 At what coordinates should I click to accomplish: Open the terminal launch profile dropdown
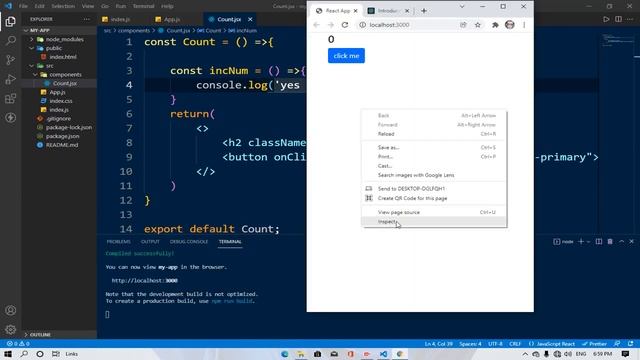(x=588, y=242)
